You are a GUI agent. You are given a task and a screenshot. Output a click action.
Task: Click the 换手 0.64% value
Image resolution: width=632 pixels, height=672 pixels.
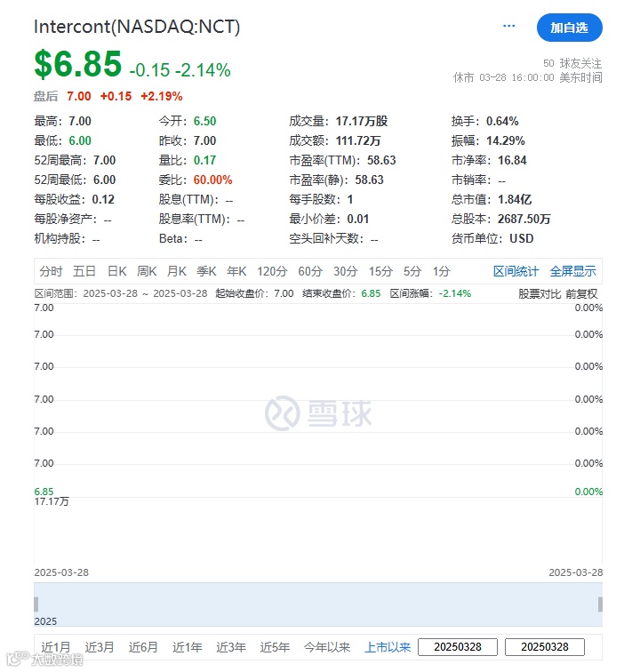pyautogui.click(x=502, y=121)
